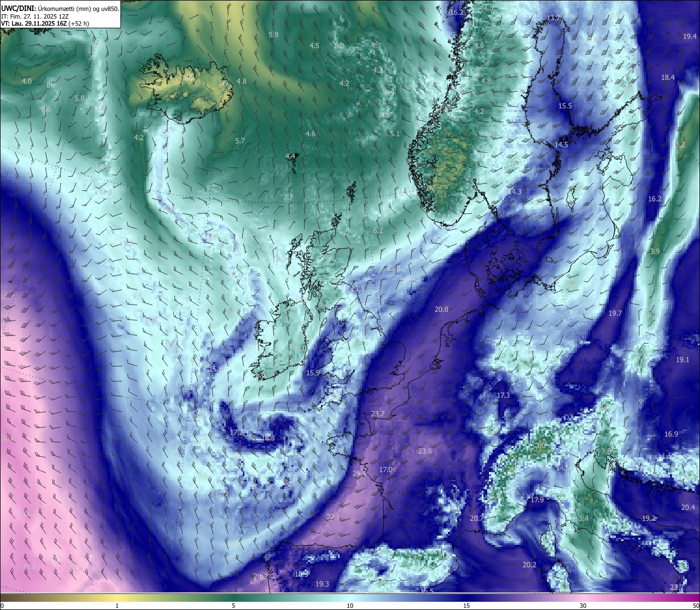Click the map value 19.2 over the Adriatic

click(649, 518)
